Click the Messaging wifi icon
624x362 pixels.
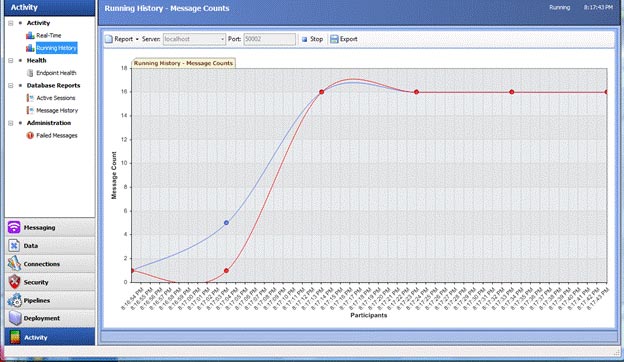click(14, 227)
